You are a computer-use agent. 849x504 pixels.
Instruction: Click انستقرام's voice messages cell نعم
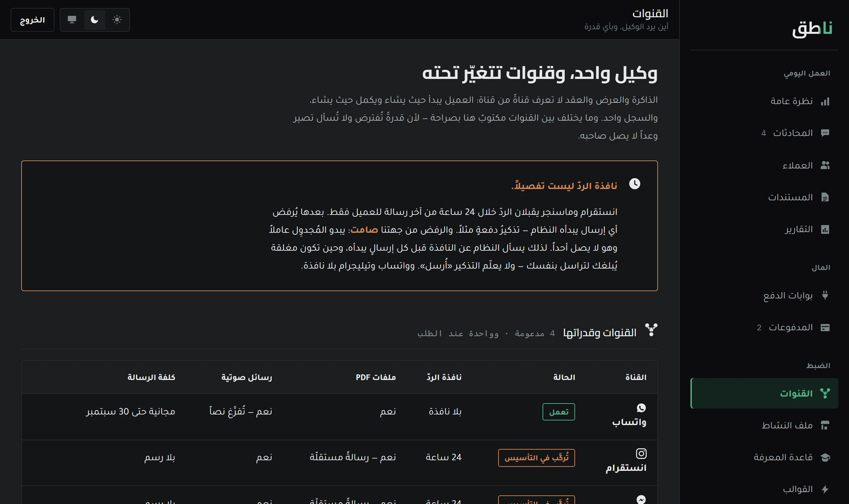(264, 458)
